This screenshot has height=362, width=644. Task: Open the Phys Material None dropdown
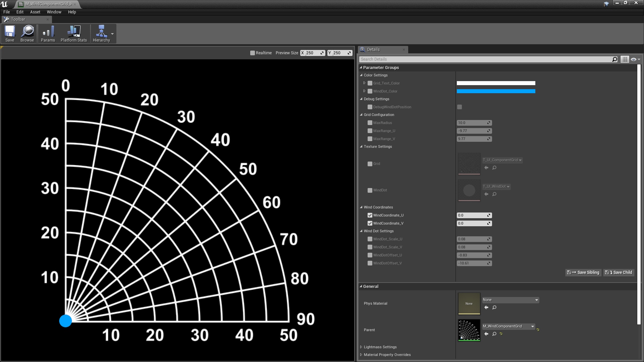pyautogui.click(x=510, y=300)
